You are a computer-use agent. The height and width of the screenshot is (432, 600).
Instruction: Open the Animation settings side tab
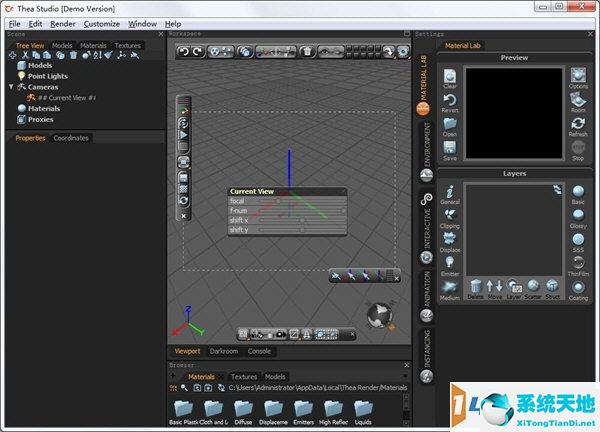[x=427, y=295]
